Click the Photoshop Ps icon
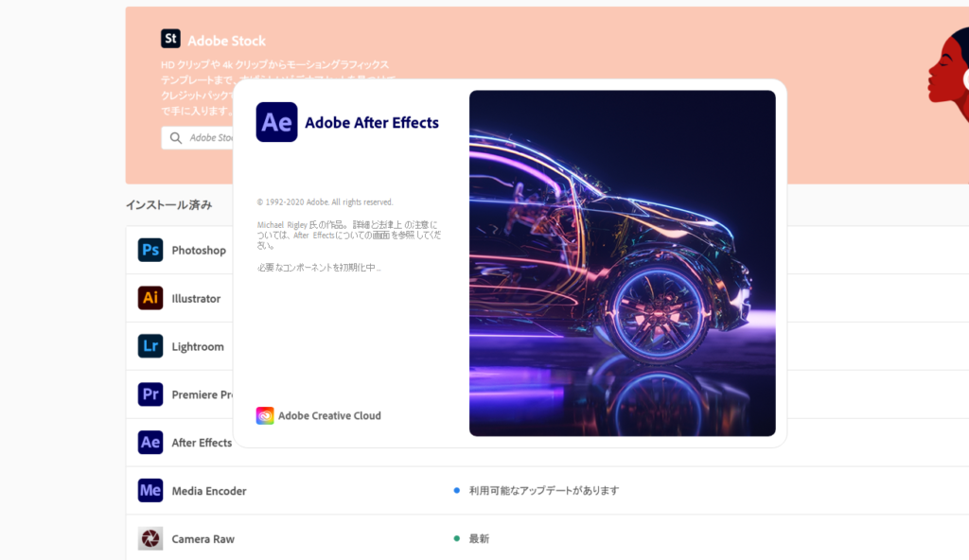 (150, 250)
